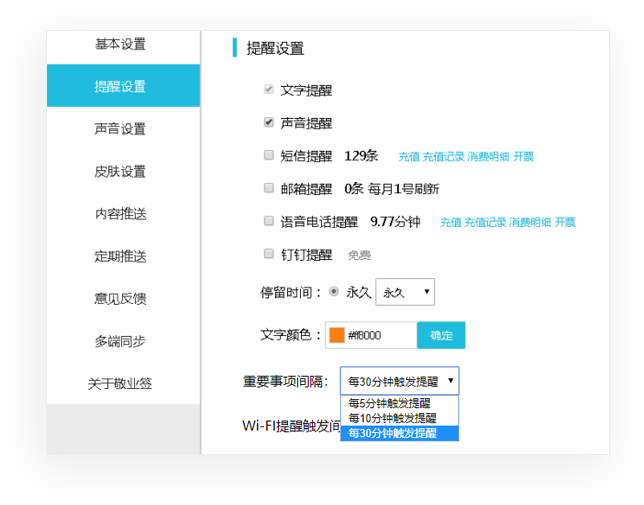The height and width of the screenshot is (505, 644).
Task: Open 皮肤设置 from the sidebar
Action: pos(120,171)
